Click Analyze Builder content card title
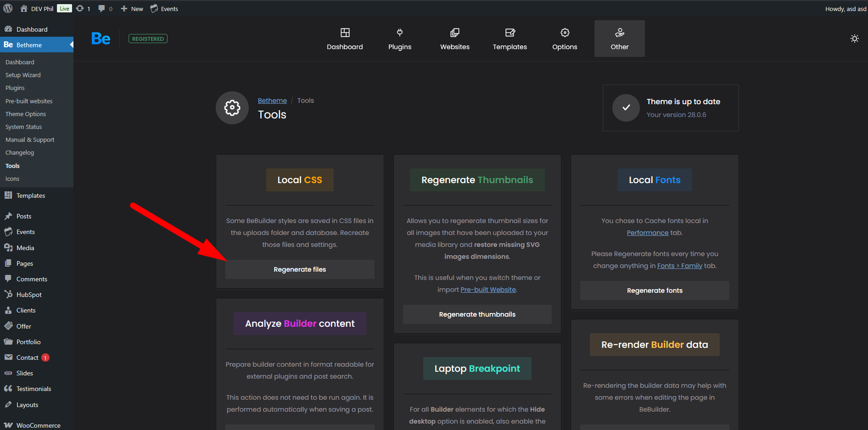The height and width of the screenshot is (430, 868). coord(300,324)
